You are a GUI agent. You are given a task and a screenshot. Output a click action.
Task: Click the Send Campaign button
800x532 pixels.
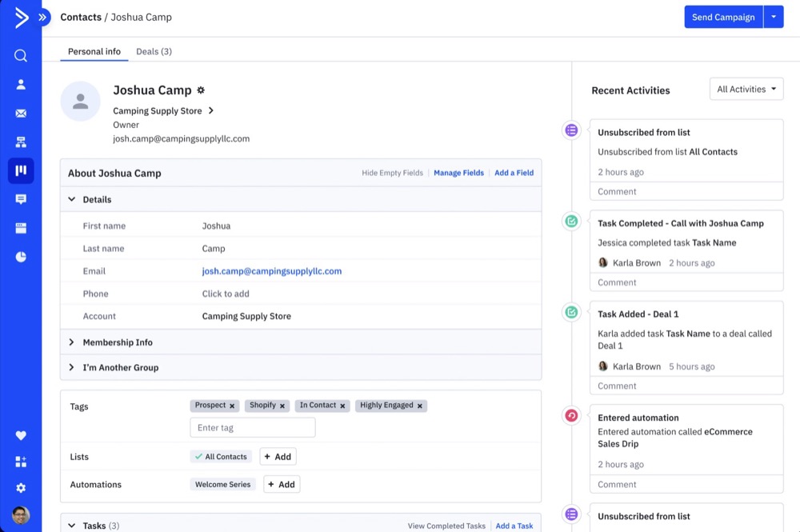tap(722, 17)
